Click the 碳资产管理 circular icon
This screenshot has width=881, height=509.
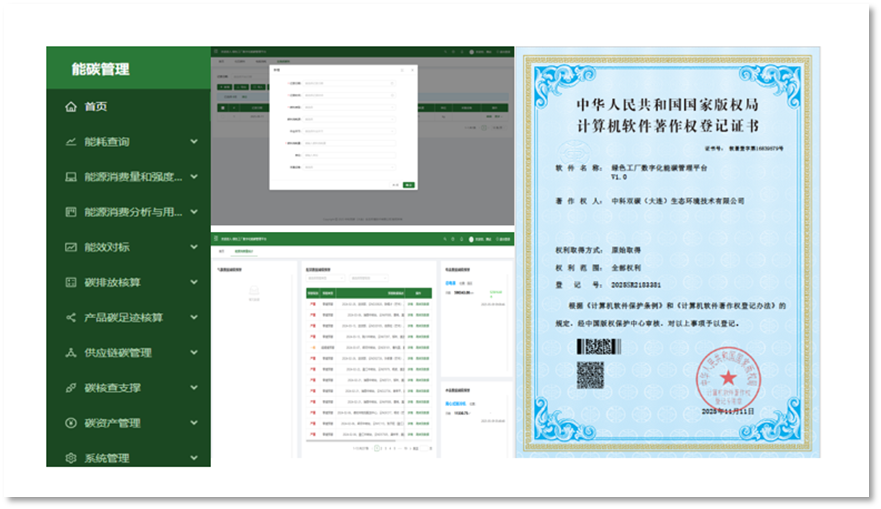point(71,423)
